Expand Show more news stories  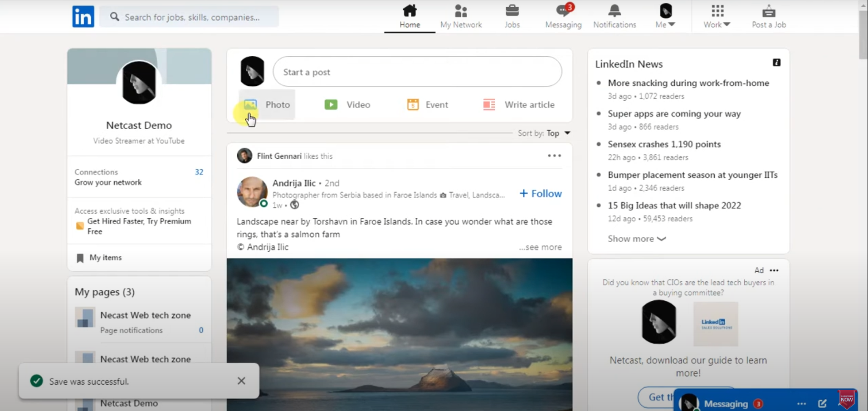637,239
